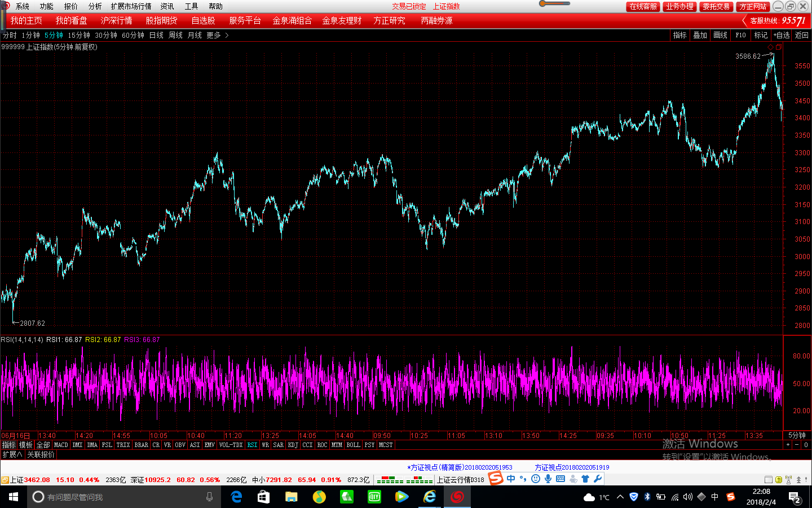812x508 pixels.
Task: Switch chart to 周线 period
Action: [176, 35]
